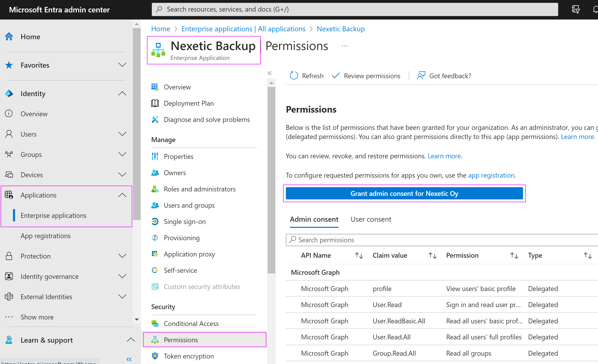Click the Diagnose and solve problems icon

[155, 120]
